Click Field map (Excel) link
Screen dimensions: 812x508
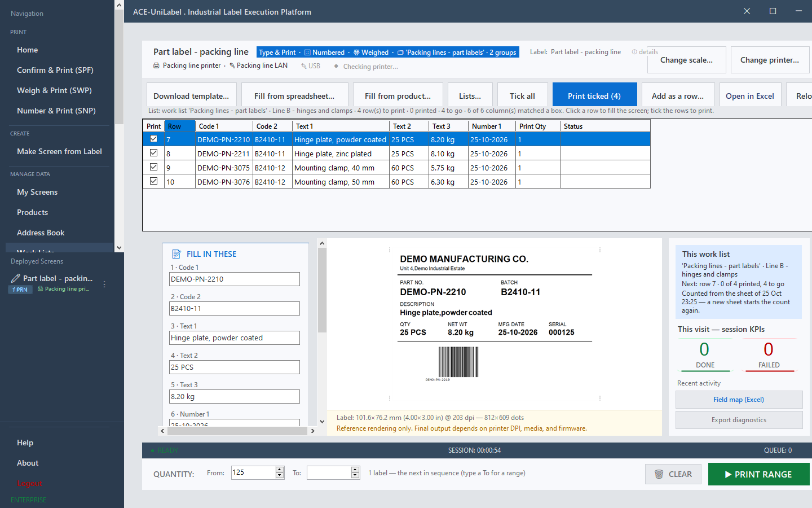pyautogui.click(x=739, y=400)
